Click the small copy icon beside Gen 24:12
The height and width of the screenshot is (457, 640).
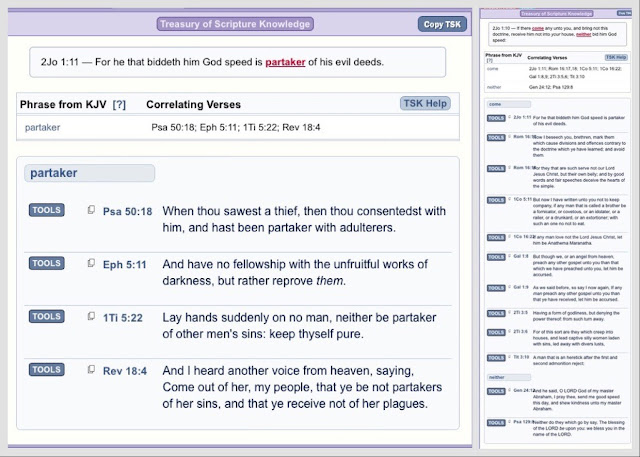pyautogui.click(x=509, y=391)
